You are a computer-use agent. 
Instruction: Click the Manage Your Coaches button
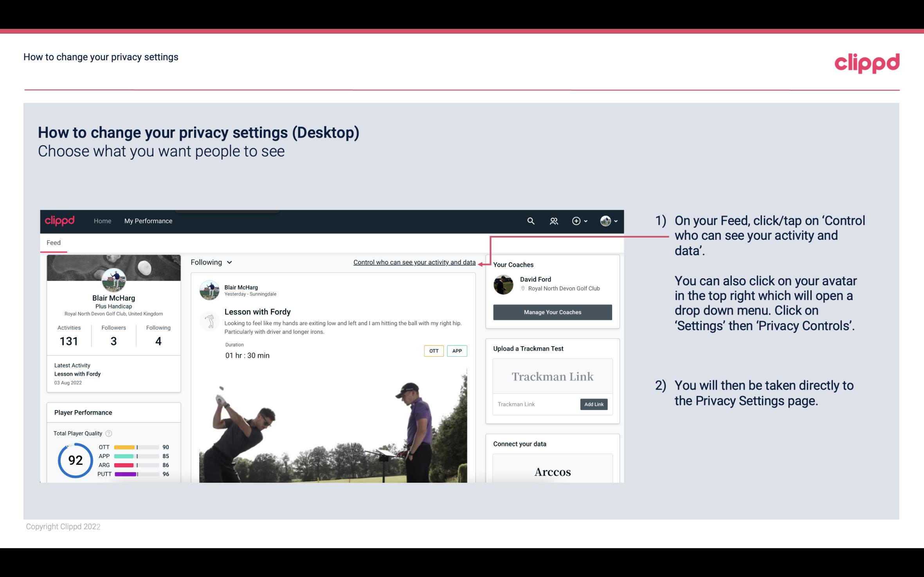click(552, 312)
